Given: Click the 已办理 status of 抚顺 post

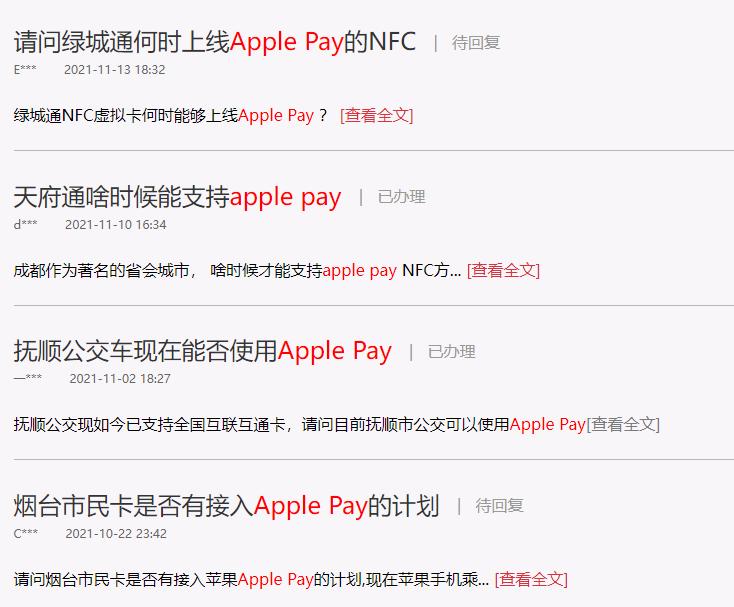Looking at the screenshot, I should (452, 351).
